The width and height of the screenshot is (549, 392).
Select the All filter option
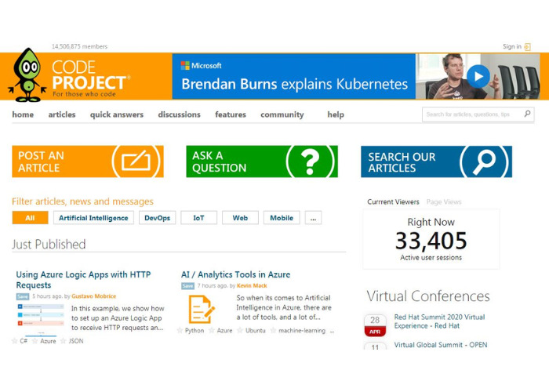pos(30,218)
